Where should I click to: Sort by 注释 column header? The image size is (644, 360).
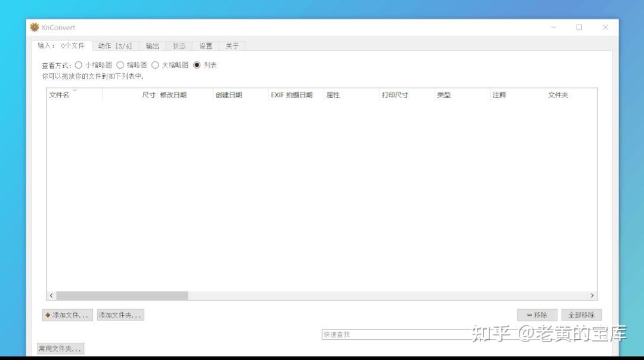pos(518,95)
